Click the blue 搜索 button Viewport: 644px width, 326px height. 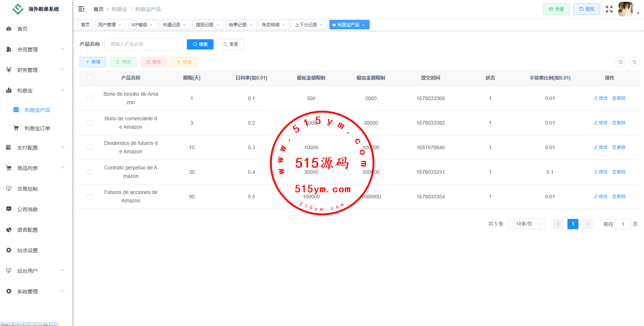[200, 44]
